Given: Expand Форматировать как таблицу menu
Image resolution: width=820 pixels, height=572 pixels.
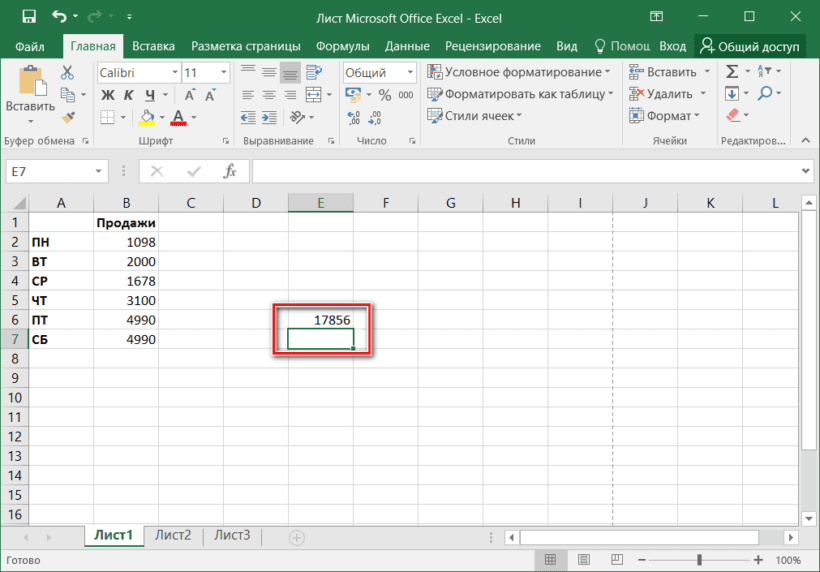Looking at the screenshot, I should click(610, 94).
